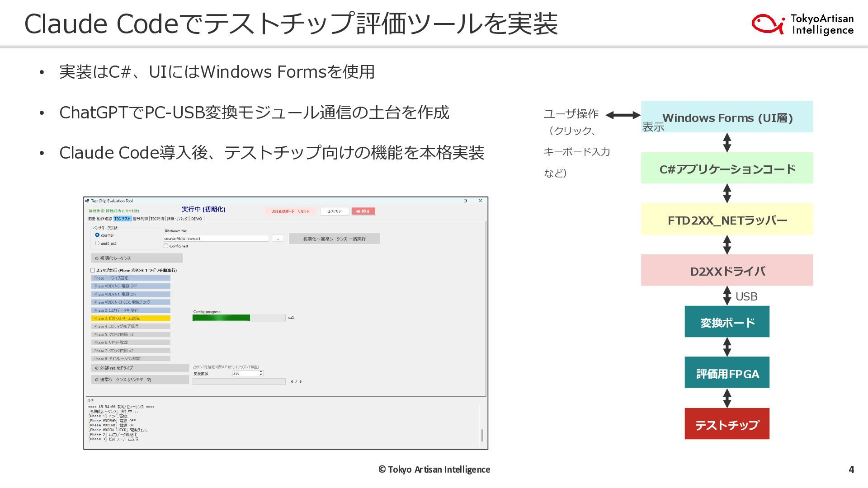Click the '[Phase 3] ビットストリーム送信' log line

point(114,439)
